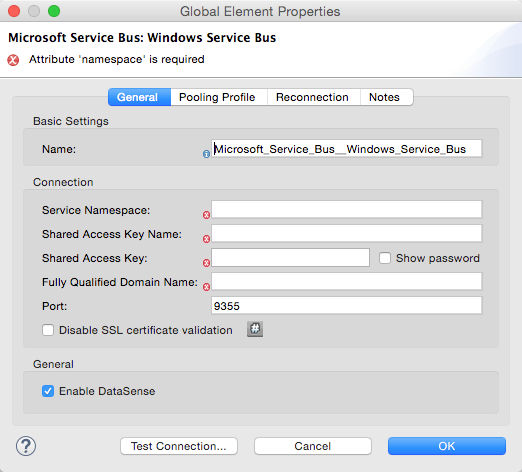Uncheck Enable DataSense checkbox
Viewport: 522px width, 472px height.
click(x=48, y=391)
